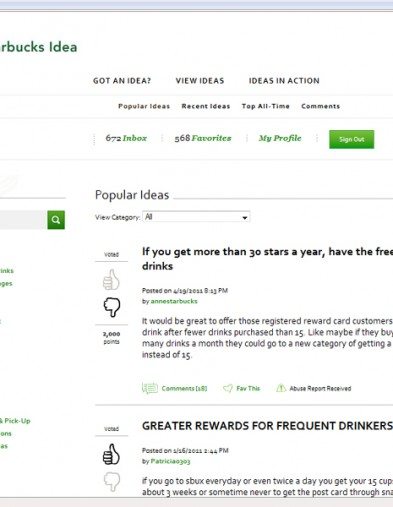Open the Comments tab
Viewport: 393px width, 507px height.
321,106
